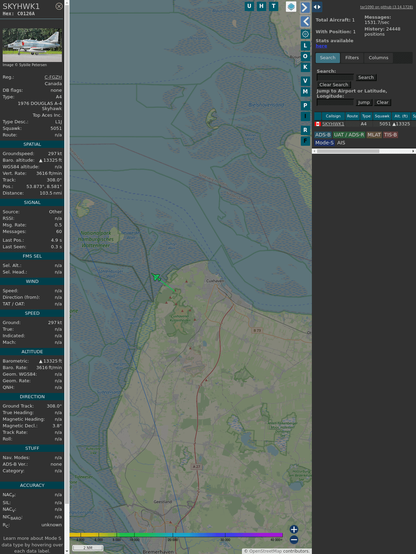Switch to the Filters tab

(352, 58)
